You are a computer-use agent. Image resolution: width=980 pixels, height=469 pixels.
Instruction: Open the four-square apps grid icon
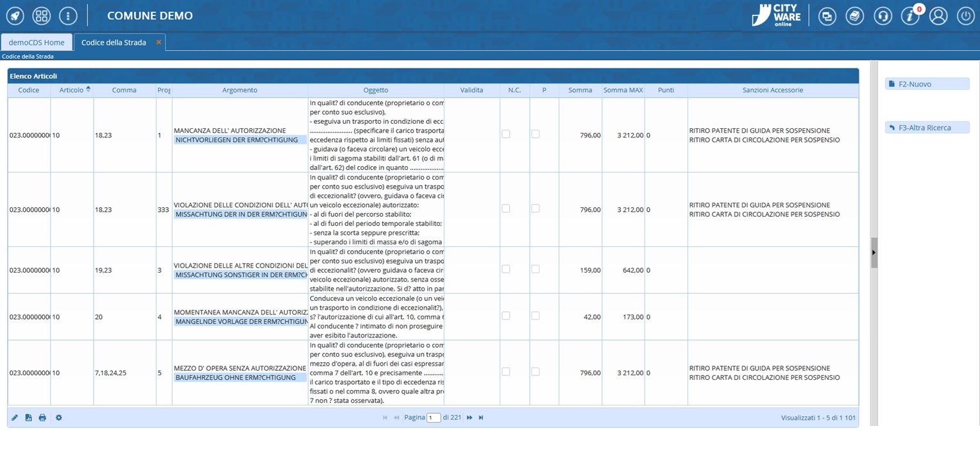42,15
